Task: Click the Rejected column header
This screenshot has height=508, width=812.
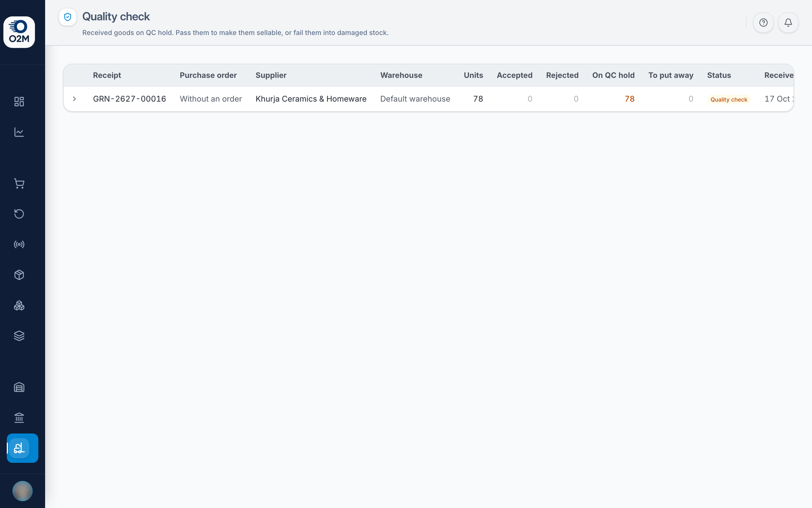Action: coord(562,75)
